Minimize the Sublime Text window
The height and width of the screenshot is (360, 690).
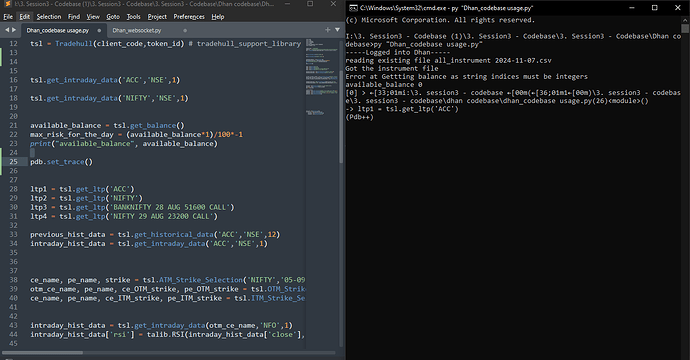click(287, 4)
